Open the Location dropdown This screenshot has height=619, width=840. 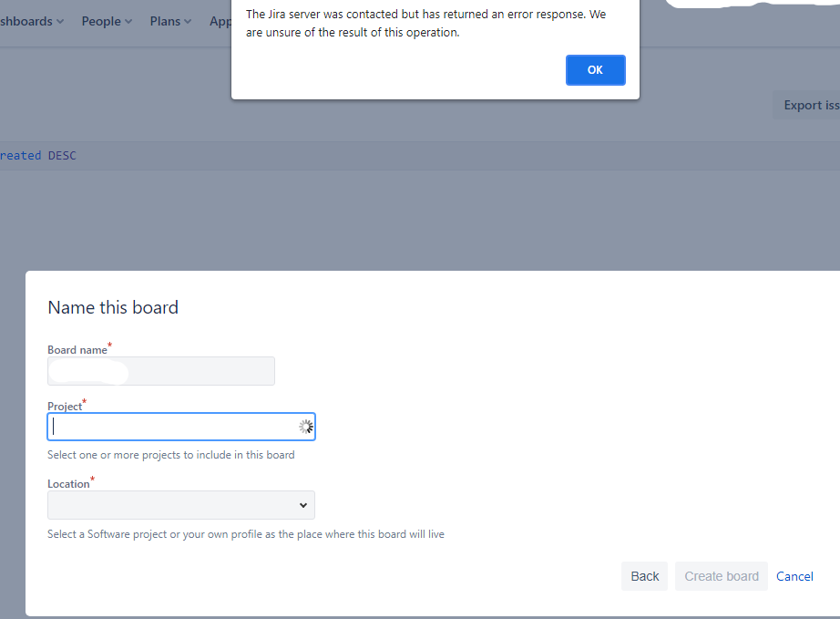[x=181, y=505]
